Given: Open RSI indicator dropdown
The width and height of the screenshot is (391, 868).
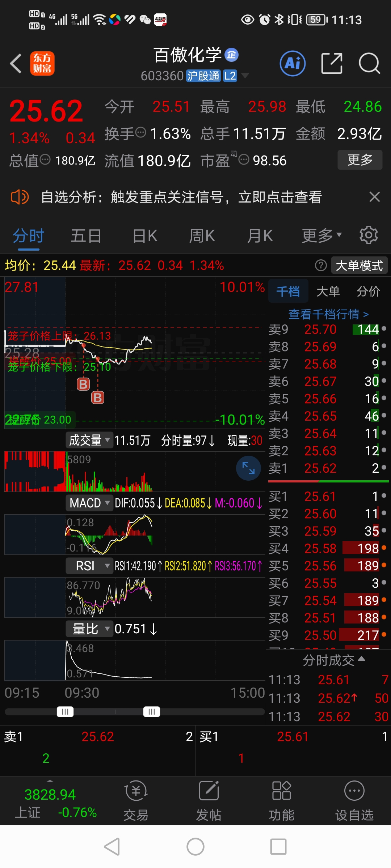Looking at the screenshot, I should click(x=89, y=566).
